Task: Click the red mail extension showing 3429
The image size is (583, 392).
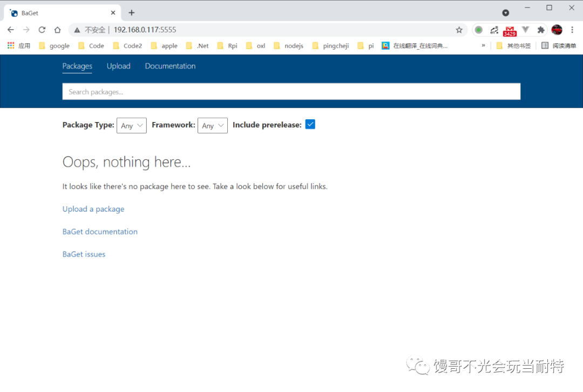Action: point(510,31)
